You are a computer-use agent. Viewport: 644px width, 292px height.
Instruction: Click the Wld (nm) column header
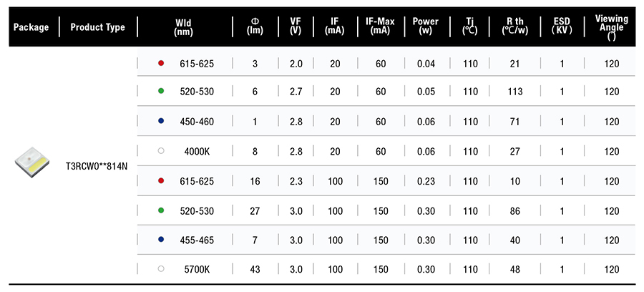pos(183,27)
